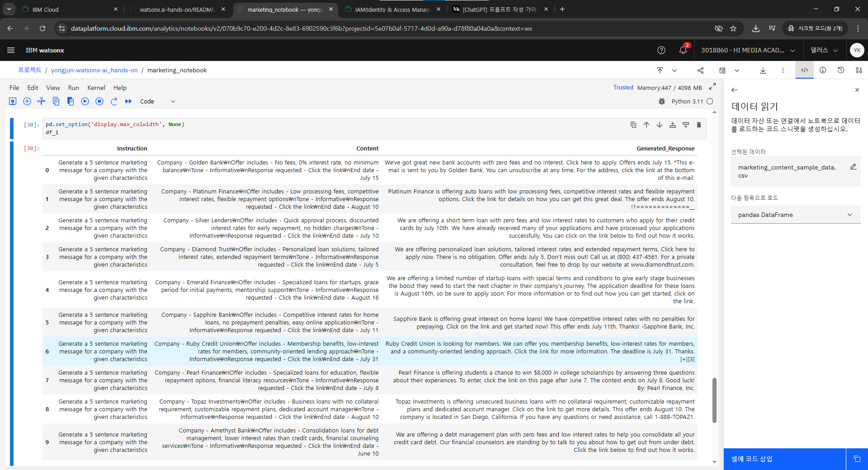The image size is (868, 470).
Task: Open the Edit menu
Action: 33,88
